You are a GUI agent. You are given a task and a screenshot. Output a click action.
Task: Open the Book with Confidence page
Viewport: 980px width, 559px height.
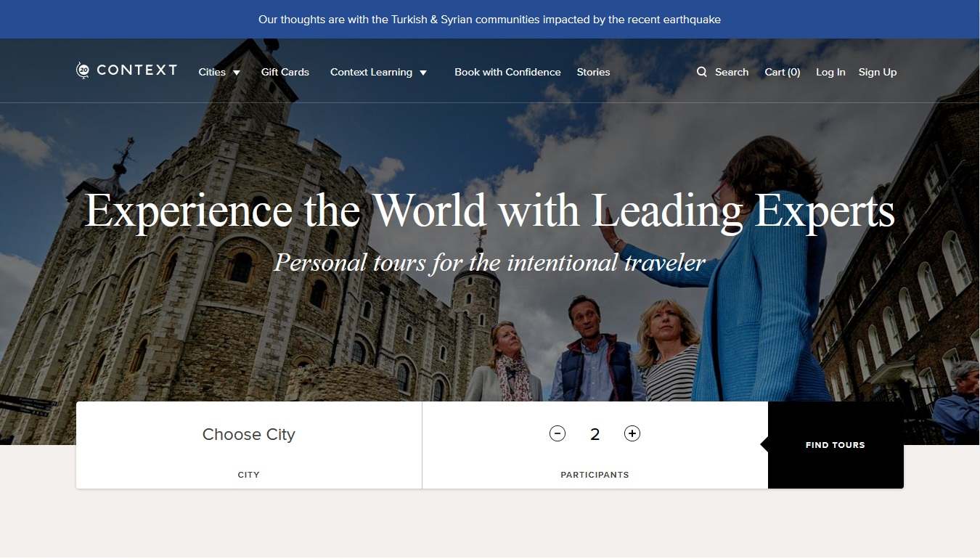(x=507, y=72)
